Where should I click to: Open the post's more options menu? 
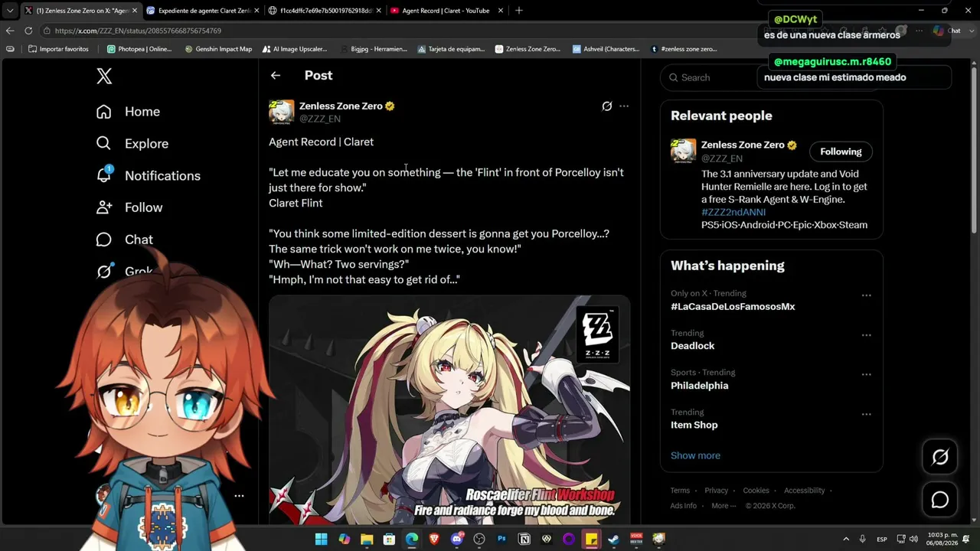point(624,106)
